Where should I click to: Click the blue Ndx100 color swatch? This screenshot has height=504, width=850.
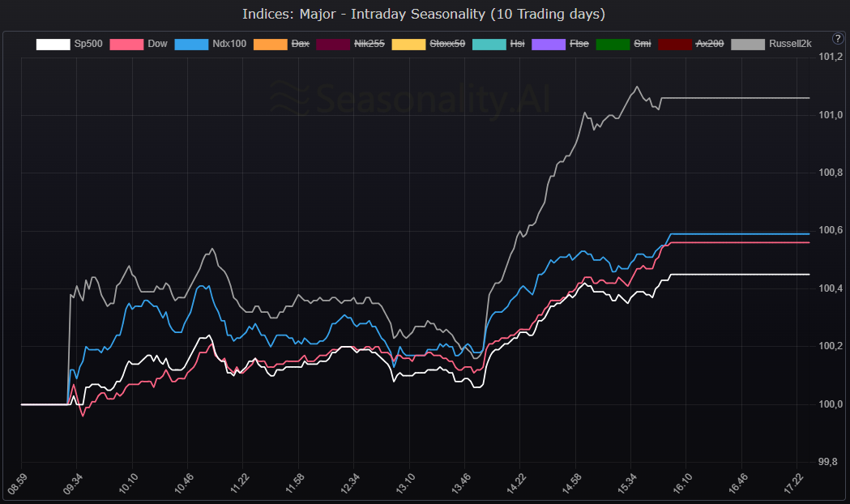pyautogui.click(x=191, y=45)
